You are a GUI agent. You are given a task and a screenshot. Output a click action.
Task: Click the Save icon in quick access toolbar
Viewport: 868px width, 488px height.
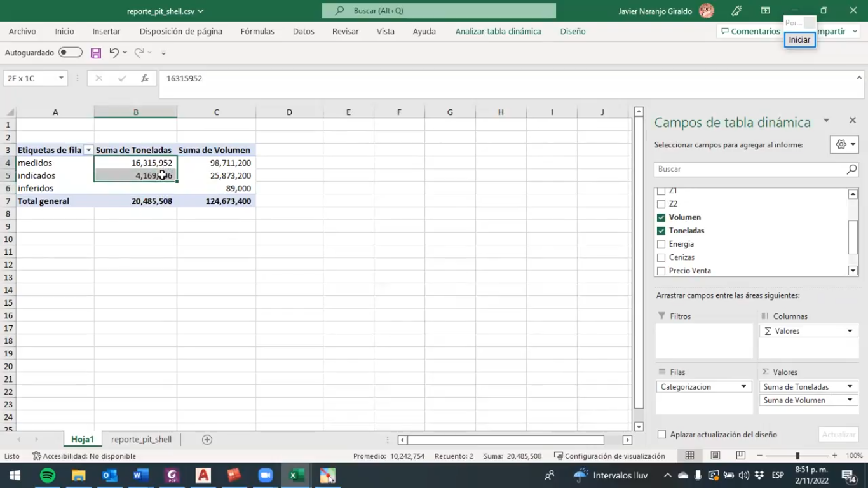[x=96, y=53]
